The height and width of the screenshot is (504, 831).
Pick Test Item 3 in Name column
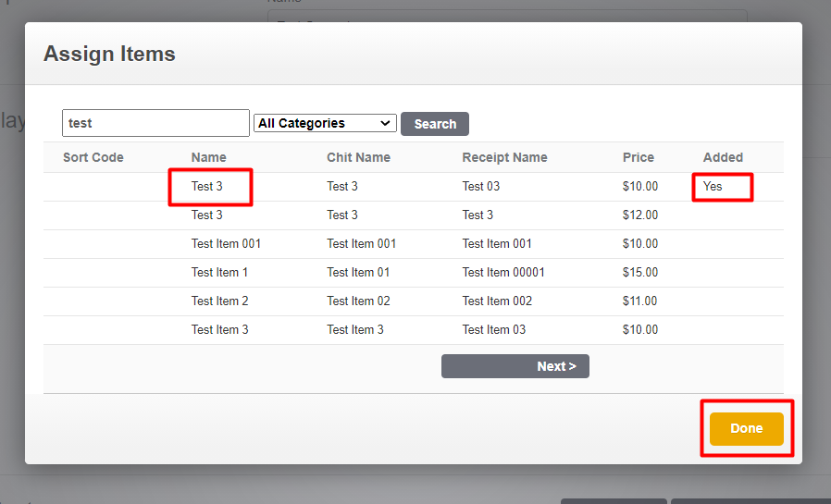point(219,329)
